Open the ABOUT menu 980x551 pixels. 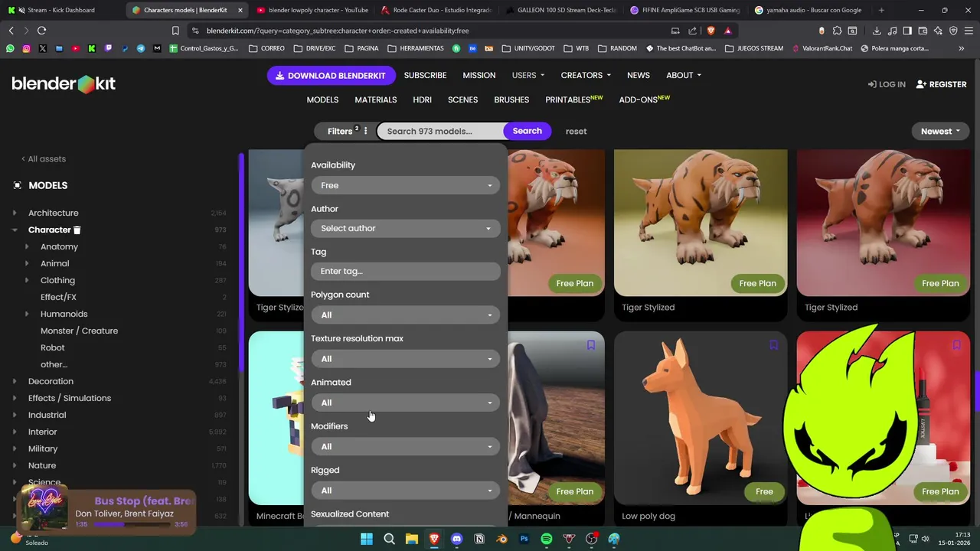click(x=684, y=75)
